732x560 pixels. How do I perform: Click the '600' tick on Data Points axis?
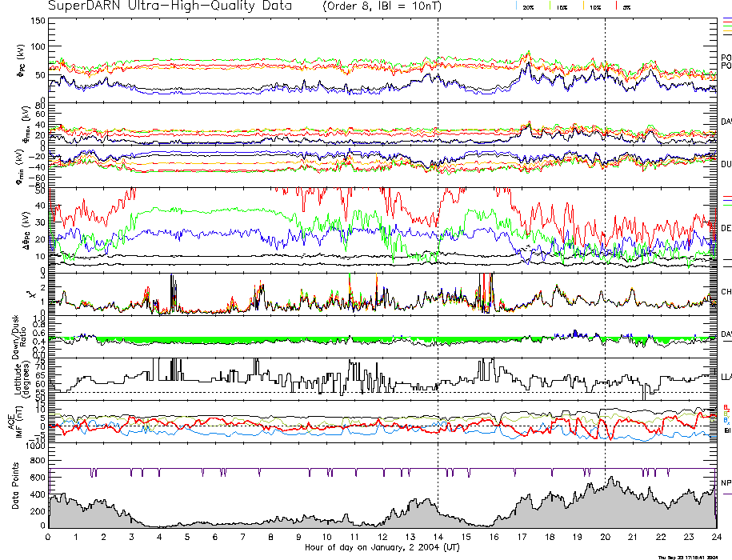tap(38, 478)
